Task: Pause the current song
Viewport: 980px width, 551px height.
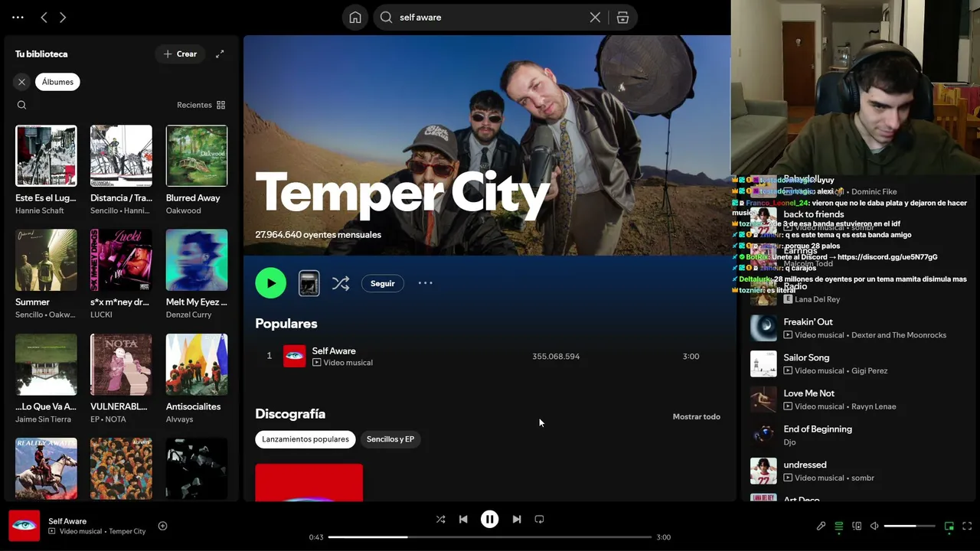Action: (490, 519)
